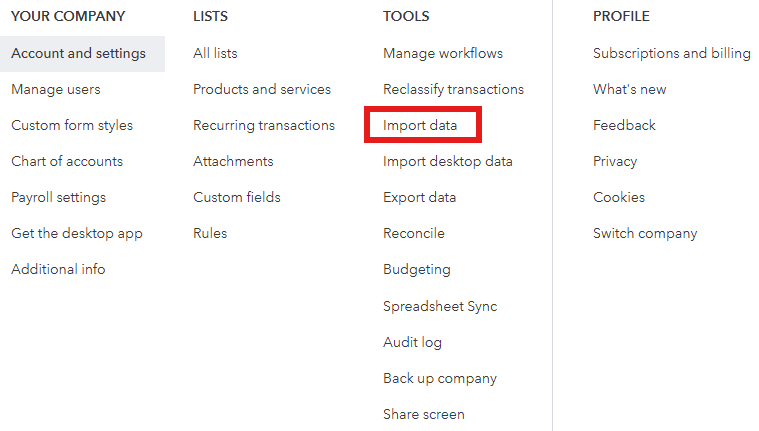Viewport: 759px width, 431px height.
Task: Click Import data
Action: pos(420,125)
